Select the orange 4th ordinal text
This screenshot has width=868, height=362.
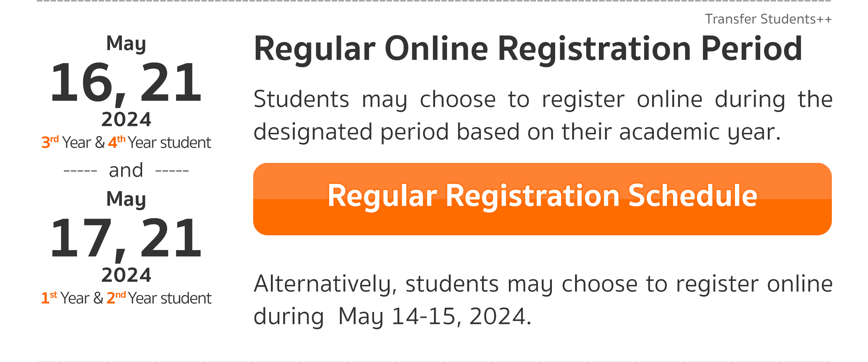point(116,142)
